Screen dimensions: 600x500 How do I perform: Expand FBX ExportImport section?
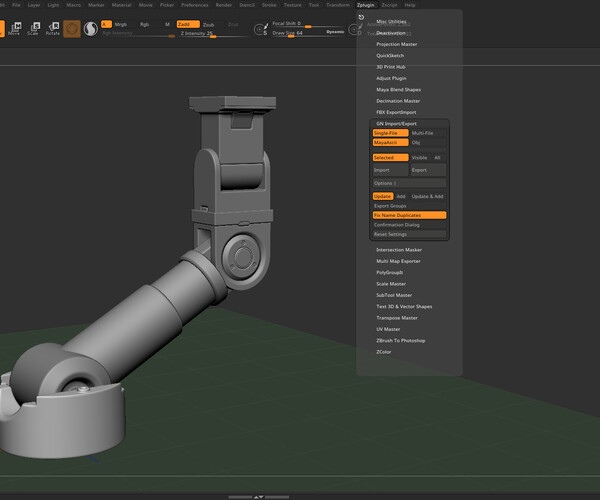(396, 112)
